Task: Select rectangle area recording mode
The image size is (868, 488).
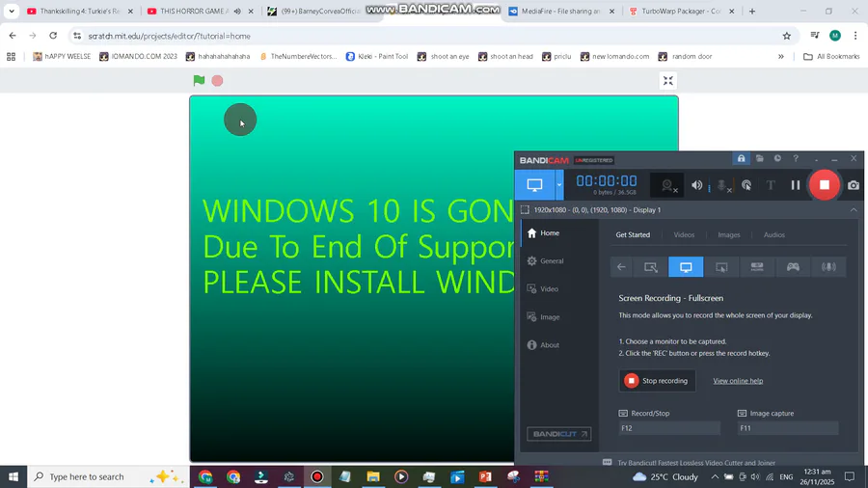Action: [650, 267]
